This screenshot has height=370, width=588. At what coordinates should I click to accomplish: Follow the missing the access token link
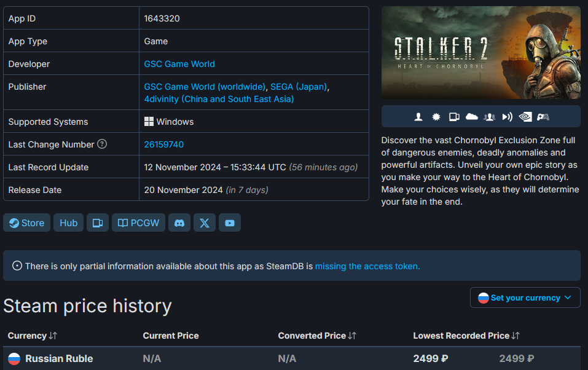[367, 266]
